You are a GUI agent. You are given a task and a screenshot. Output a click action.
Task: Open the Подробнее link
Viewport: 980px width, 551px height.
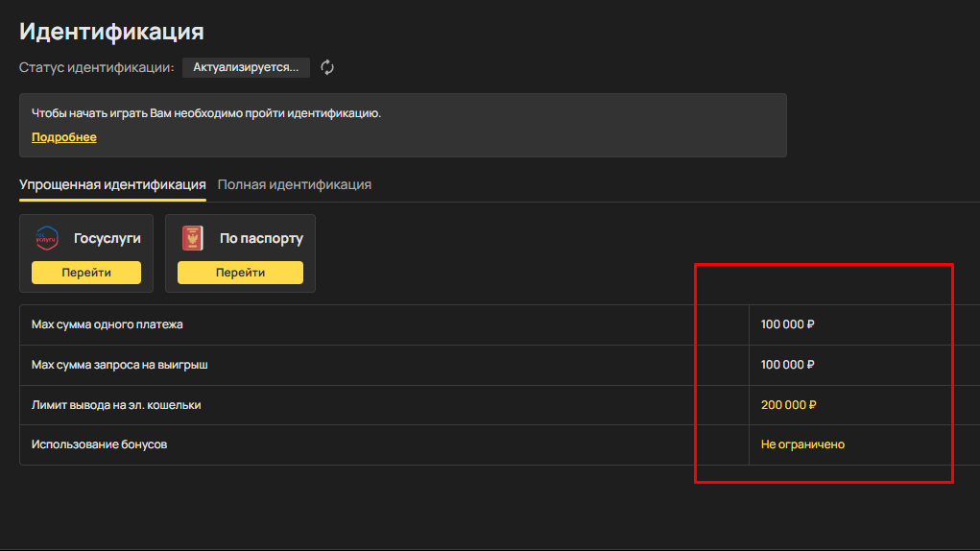click(63, 137)
